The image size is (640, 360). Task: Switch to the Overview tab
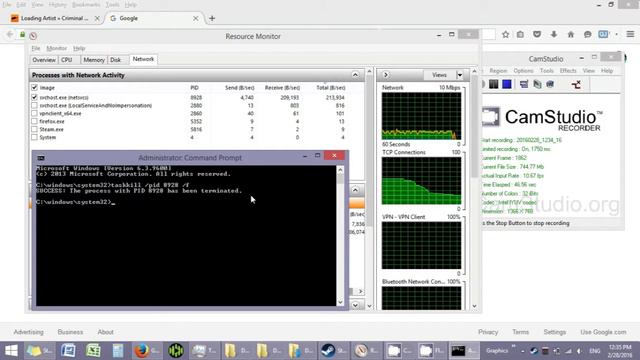coord(44,60)
